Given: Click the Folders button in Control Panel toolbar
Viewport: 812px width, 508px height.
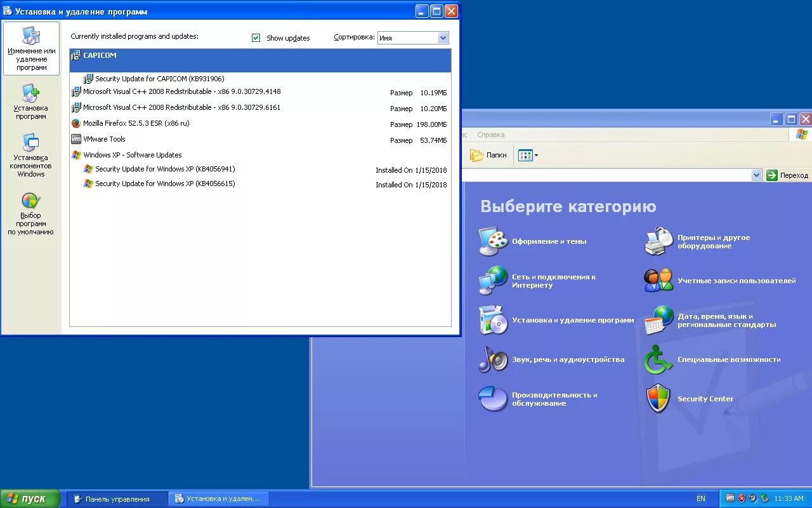Looking at the screenshot, I should click(488, 155).
